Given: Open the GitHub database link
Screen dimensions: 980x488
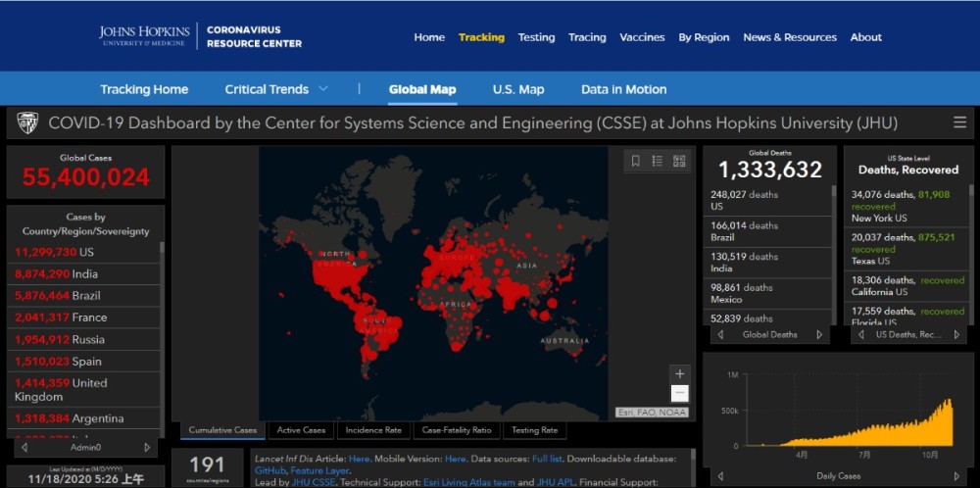Looking at the screenshot, I should click(270, 470).
